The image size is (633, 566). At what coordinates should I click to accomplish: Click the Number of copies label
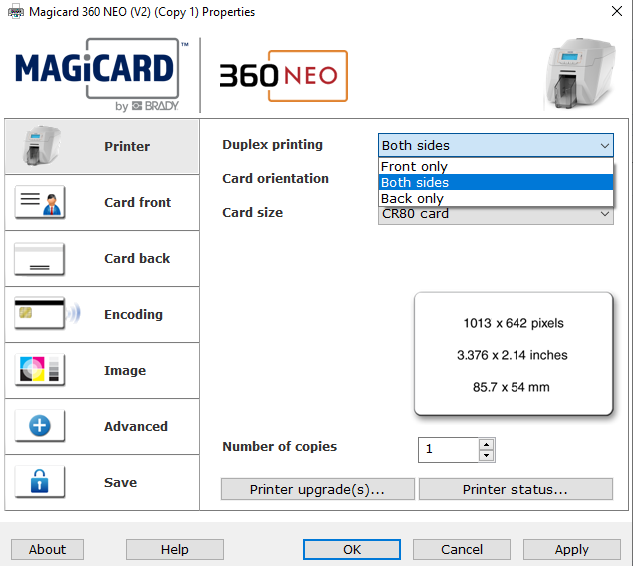pos(279,447)
